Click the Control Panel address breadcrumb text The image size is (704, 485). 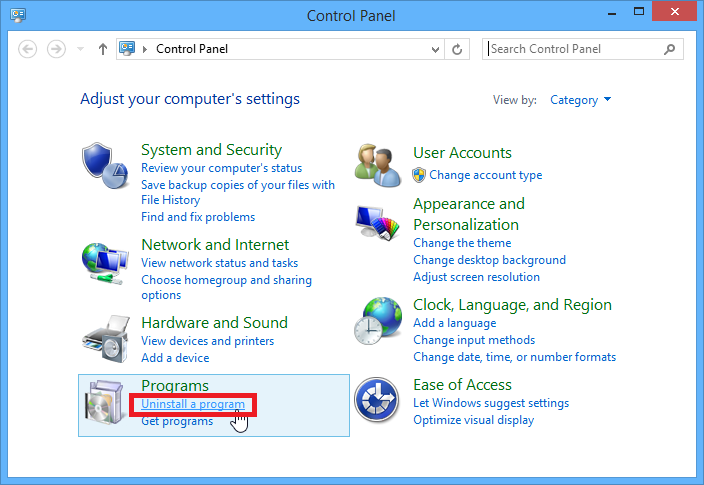click(x=192, y=49)
